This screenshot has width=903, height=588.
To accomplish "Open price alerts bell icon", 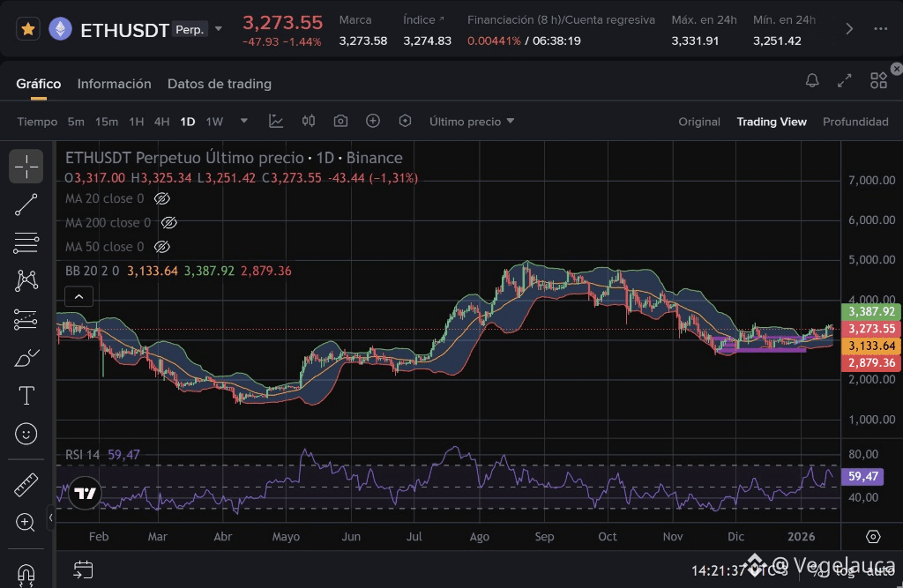I will 812,81.
